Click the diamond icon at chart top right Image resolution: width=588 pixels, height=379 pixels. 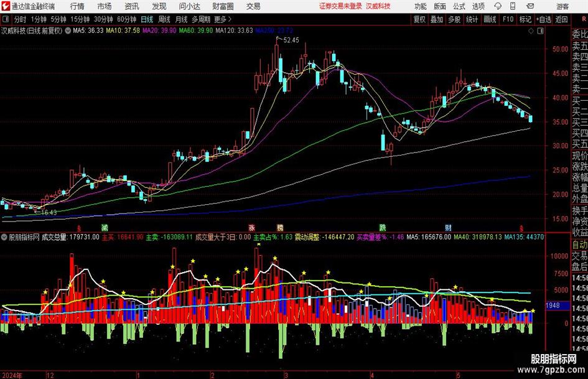(x=531, y=30)
